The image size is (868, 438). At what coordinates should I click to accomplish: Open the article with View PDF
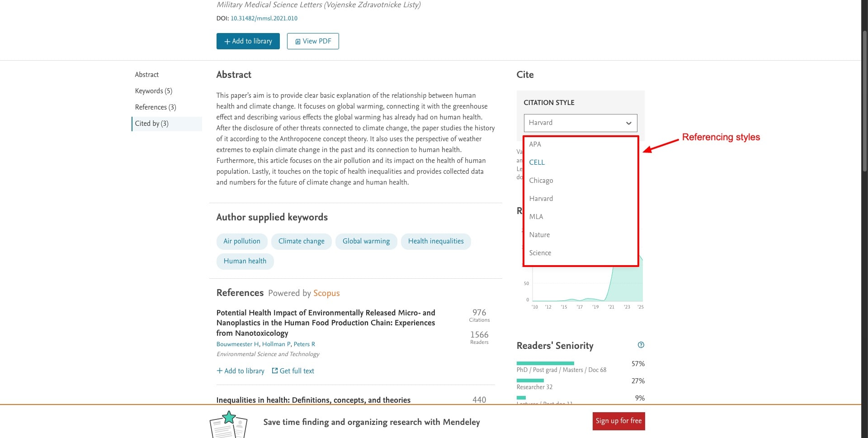click(x=313, y=41)
